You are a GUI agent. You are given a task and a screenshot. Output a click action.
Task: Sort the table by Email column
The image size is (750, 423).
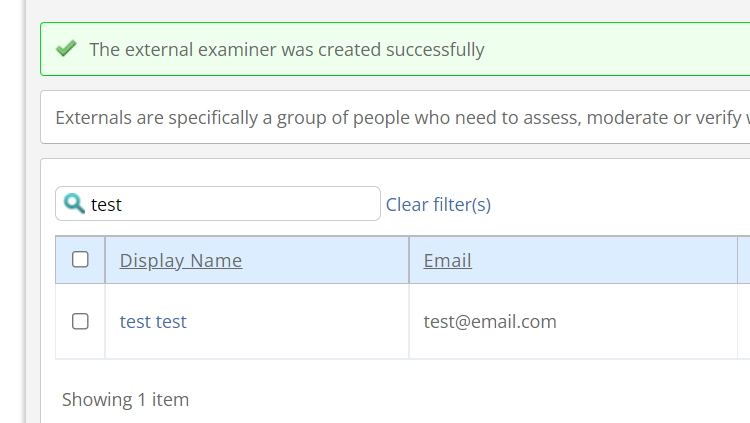[447, 261]
